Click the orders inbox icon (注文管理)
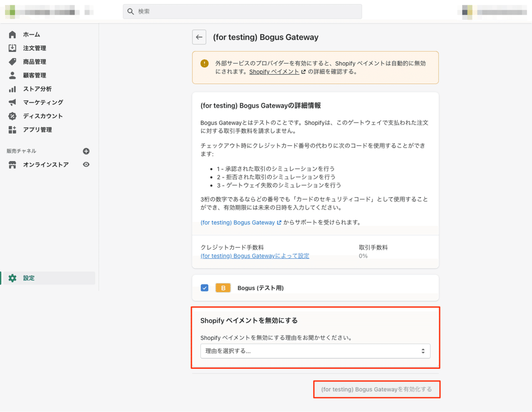This screenshot has width=532, height=412. (12, 48)
